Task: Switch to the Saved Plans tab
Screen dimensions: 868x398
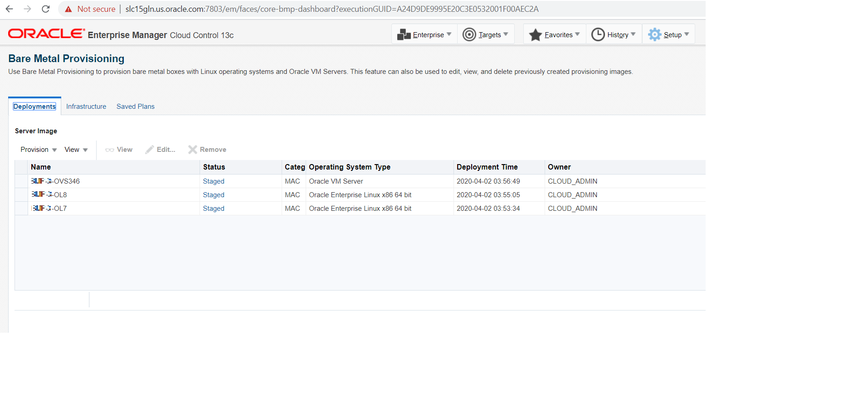Action: 136,107
